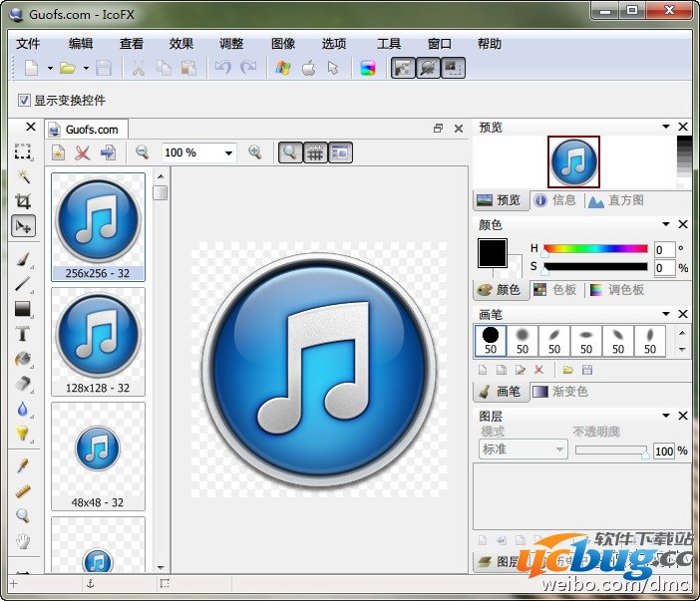The height and width of the screenshot is (601, 700).
Task: Select the first solid round 50 brush
Action: click(x=491, y=341)
